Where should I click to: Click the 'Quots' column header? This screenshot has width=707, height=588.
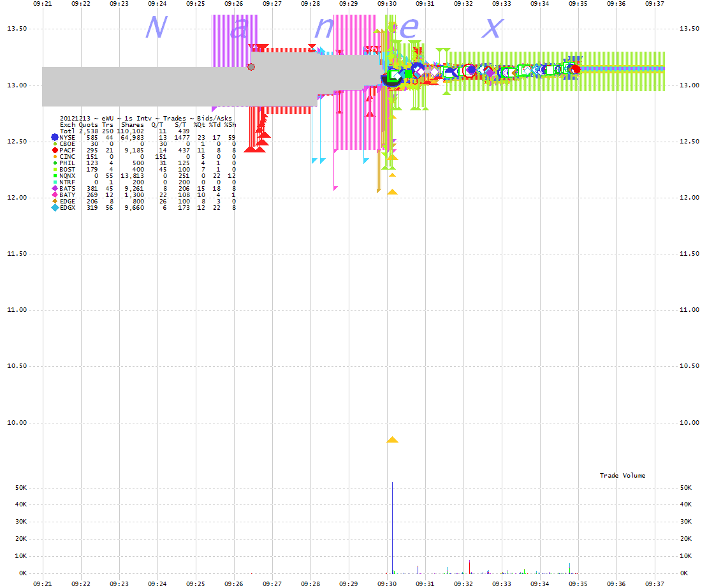coord(89,125)
